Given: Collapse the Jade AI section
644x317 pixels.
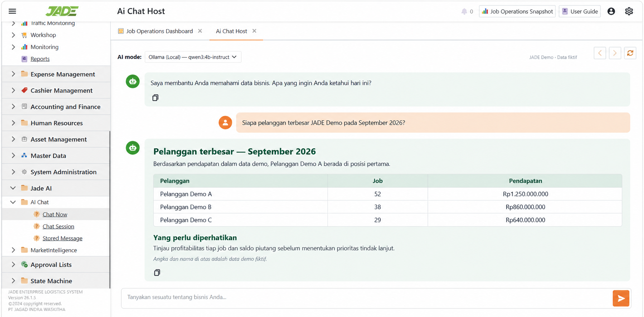Looking at the screenshot, I should click(13, 188).
